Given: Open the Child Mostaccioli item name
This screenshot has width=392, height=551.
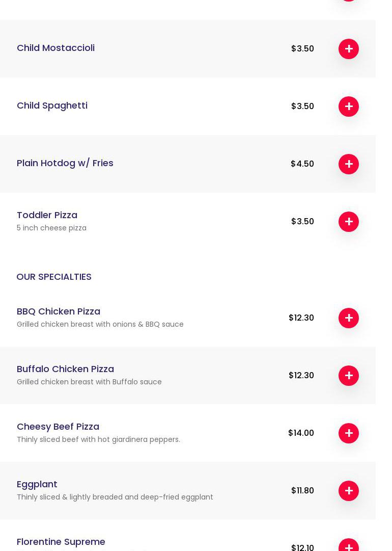Looking at the screenshot, I should point(55,48).
